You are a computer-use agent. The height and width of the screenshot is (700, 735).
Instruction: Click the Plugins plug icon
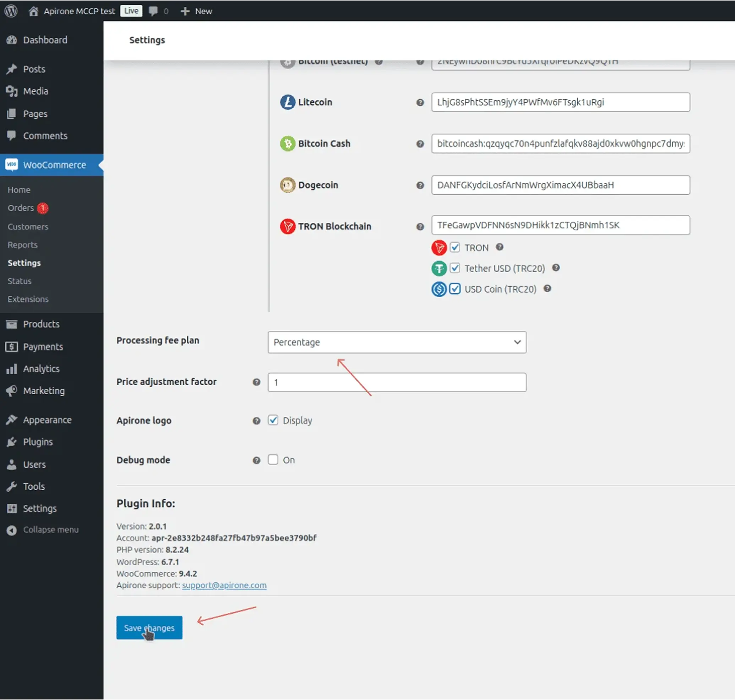click(x=12, y=442)
